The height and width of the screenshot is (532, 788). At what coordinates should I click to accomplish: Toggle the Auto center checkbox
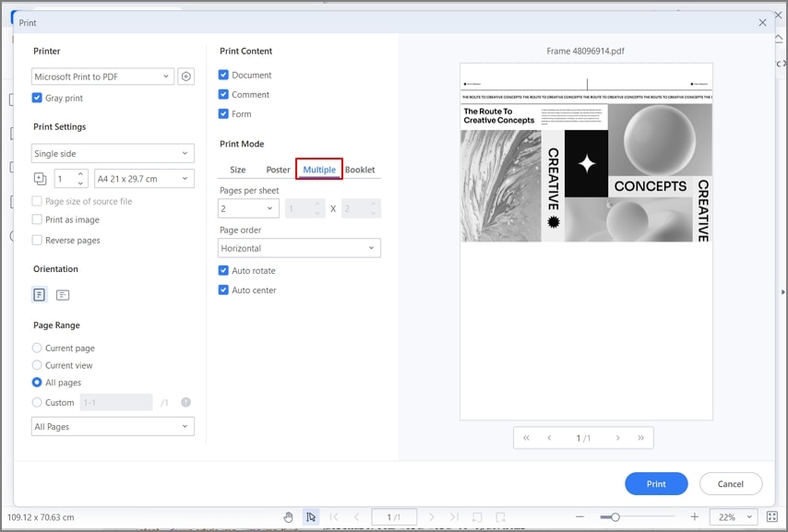tap(223, 290)
